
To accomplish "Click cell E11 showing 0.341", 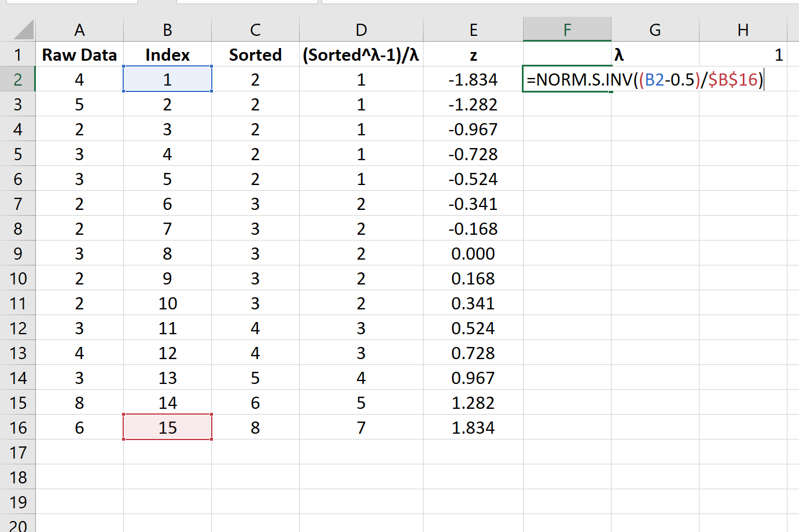I will click(473, 303).
